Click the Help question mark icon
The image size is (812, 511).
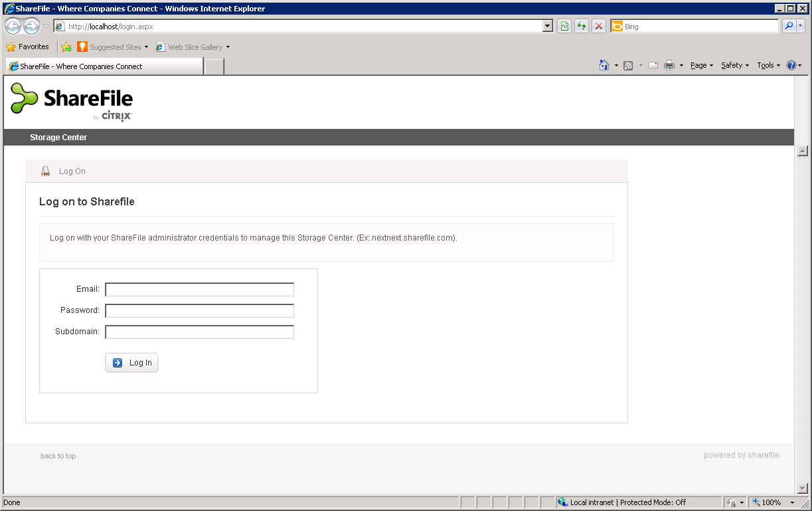click(791, 65)
